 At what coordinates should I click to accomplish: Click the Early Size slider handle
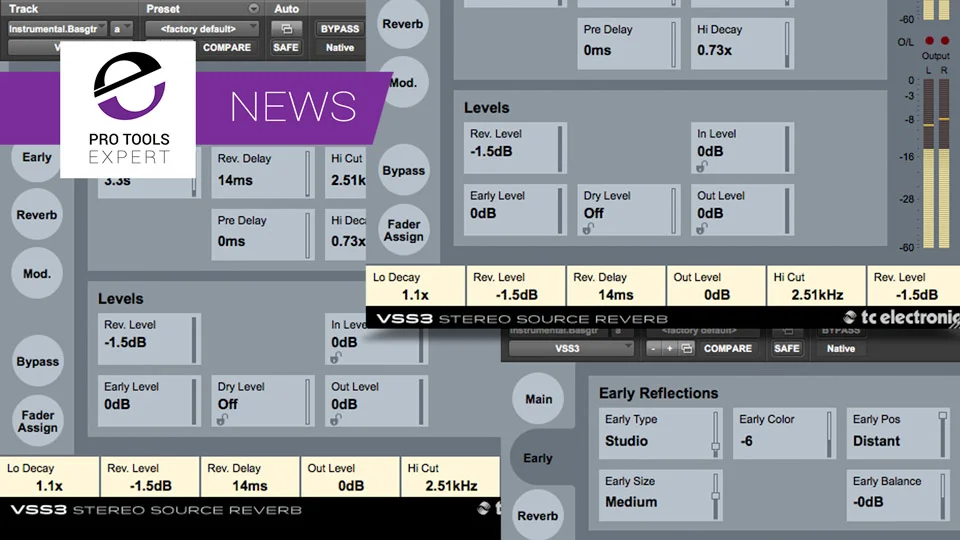tap(715, 496)
